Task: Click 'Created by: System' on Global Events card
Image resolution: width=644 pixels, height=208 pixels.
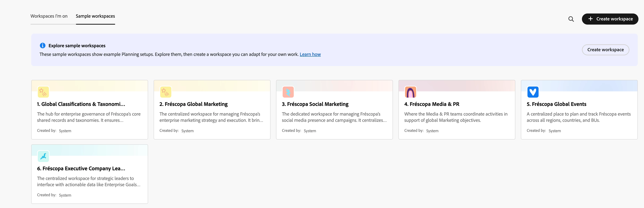Action: point(544,131)
